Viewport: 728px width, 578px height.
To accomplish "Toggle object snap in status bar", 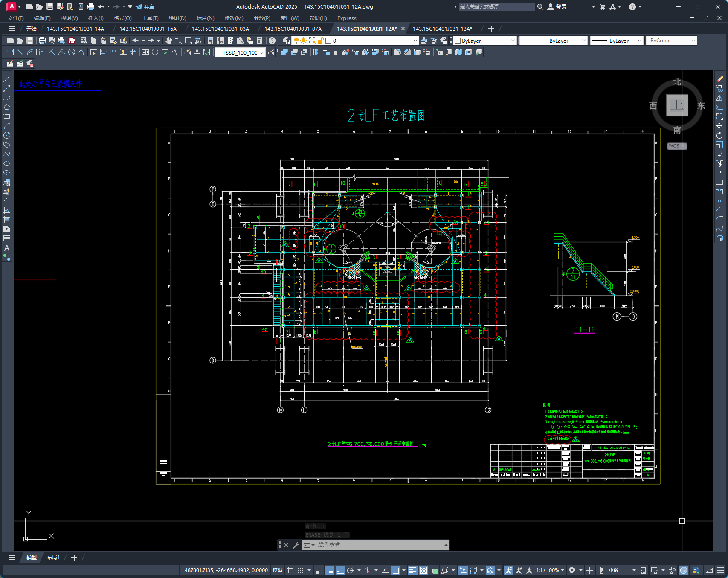I will coord(395,570).
